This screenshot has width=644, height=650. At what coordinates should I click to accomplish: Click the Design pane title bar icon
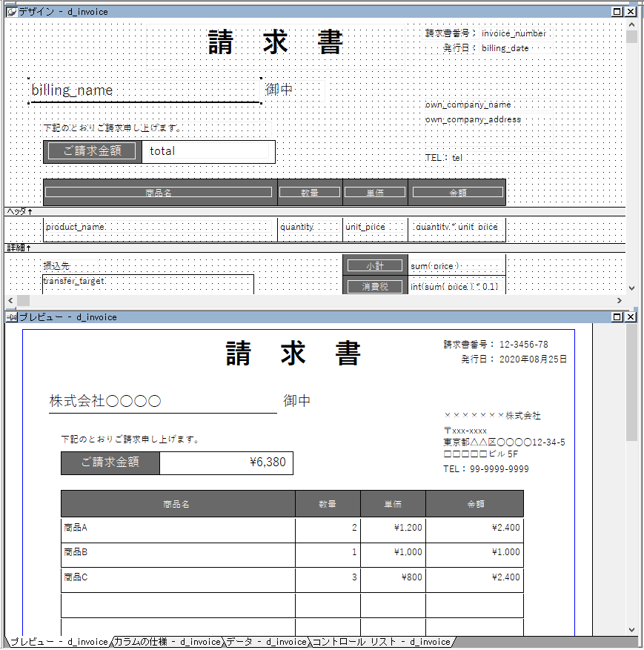click(11, 11)
